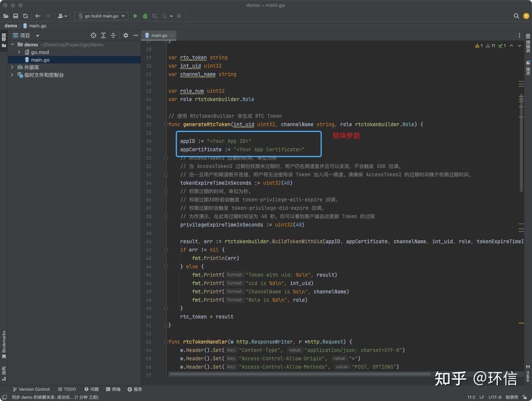Open the 'go build main.go' run configuration dropdown
532x401 pixels.
tap(101, 16)
